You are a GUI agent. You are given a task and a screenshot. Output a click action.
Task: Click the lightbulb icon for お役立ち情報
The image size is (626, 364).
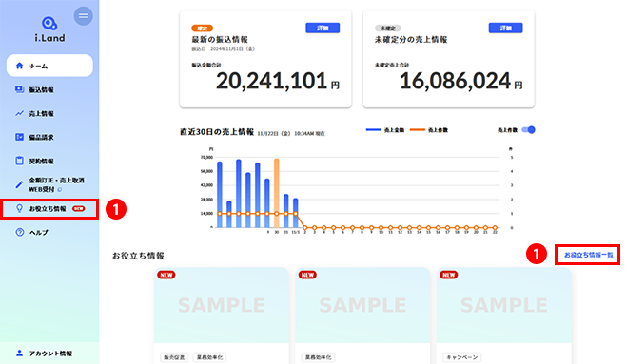tap(19, 208)
